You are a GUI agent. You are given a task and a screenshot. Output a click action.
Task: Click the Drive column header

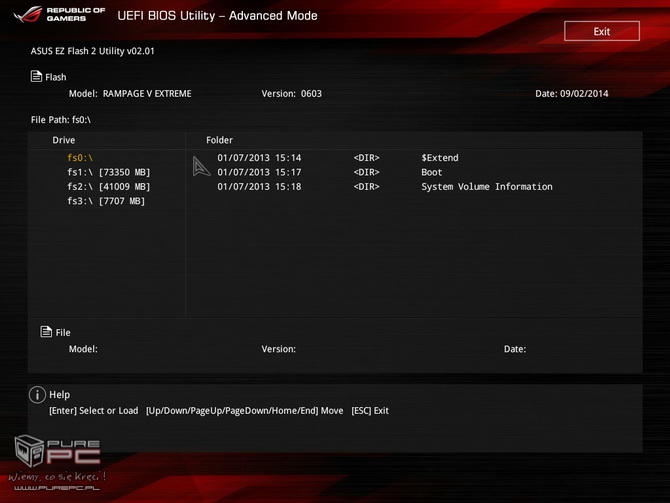tap(64, 140)
